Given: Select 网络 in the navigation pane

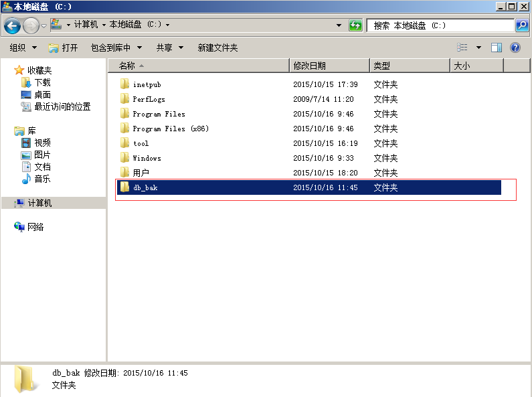Looking at the screenshot, I should (35, 227).
